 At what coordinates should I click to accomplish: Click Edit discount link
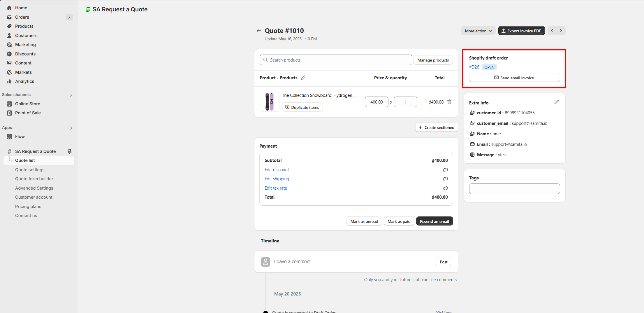click(x=277, y=170)
